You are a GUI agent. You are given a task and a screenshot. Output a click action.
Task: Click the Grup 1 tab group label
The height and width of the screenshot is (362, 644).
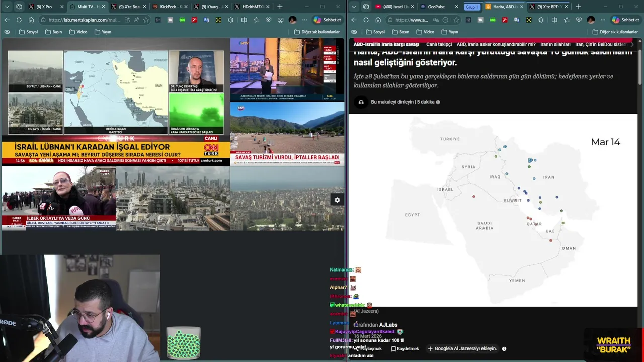coord(472,7)
